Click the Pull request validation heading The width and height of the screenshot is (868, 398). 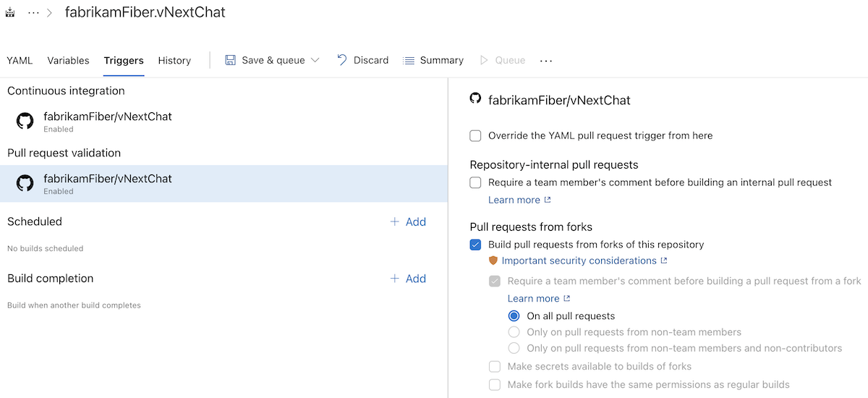(64, 153)
